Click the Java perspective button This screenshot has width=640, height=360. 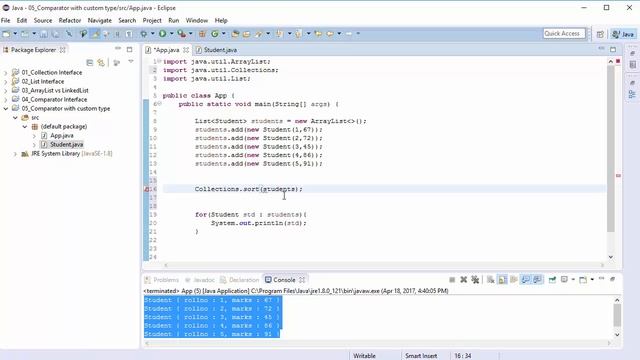coord(623,34)
